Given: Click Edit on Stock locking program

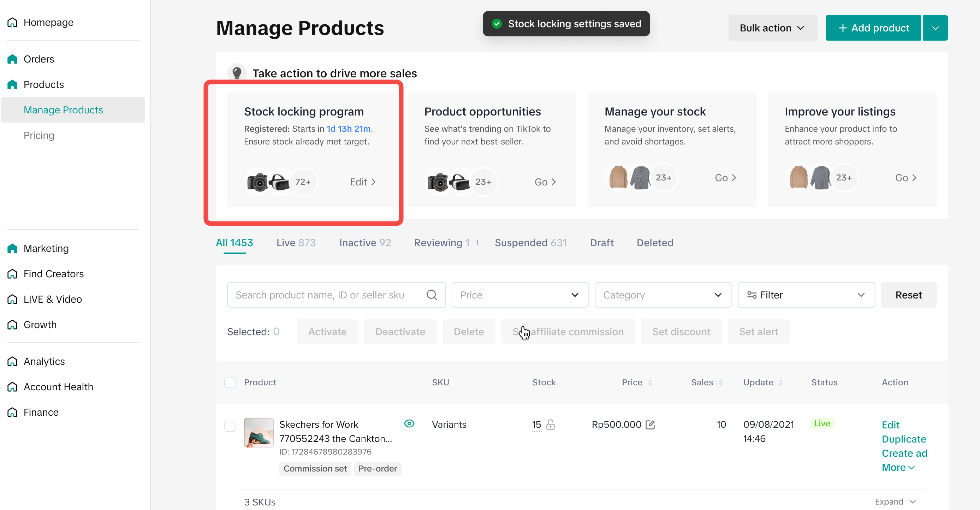Looking at the screenshot, I should pos(363,182).
